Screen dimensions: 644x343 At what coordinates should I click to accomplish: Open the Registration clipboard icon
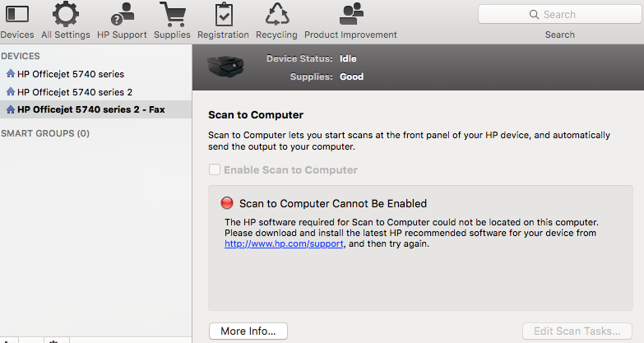pos(224,15)
